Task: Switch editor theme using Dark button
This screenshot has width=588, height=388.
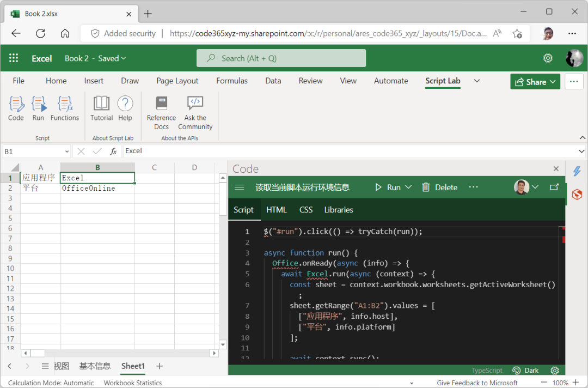Action: point(525,371)
